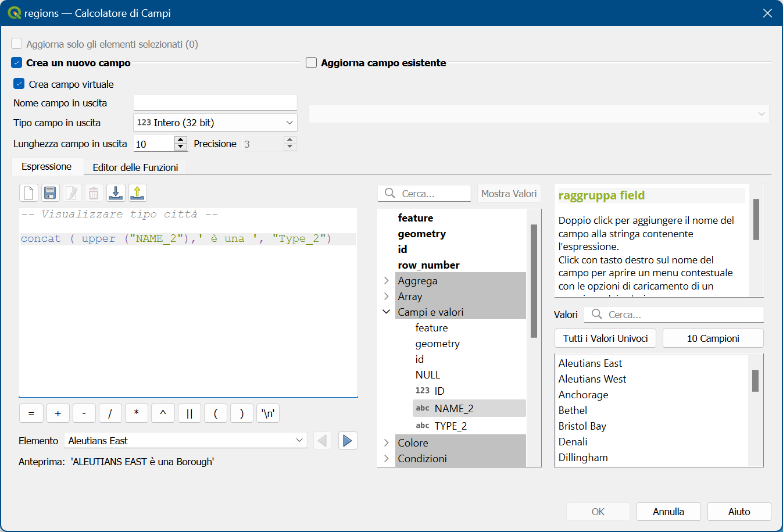Decrease 'Lunghezza campo in uscita' with down arrow
The image size is (783, 532).
pos(181,147)
